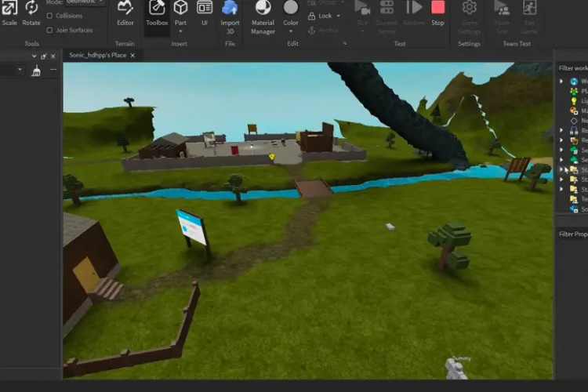This screenshot has width=588, height=392.
Task: Open the Lock tool dropdown arrow
Action: pos(338,16)
